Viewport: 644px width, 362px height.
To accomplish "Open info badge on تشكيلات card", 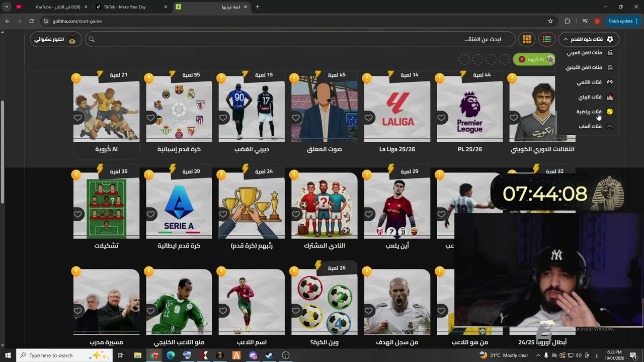I will point(76,175).
